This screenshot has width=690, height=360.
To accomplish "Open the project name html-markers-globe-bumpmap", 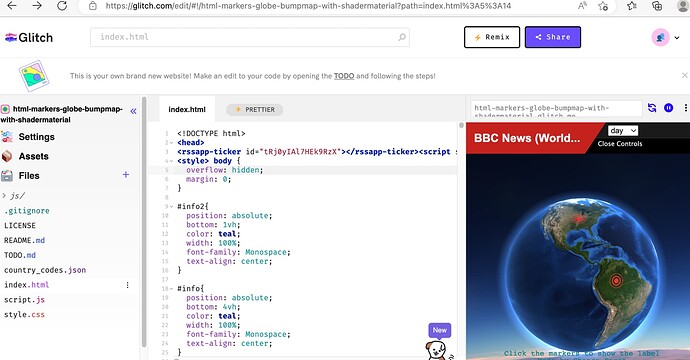I will (x=62, y=114).
